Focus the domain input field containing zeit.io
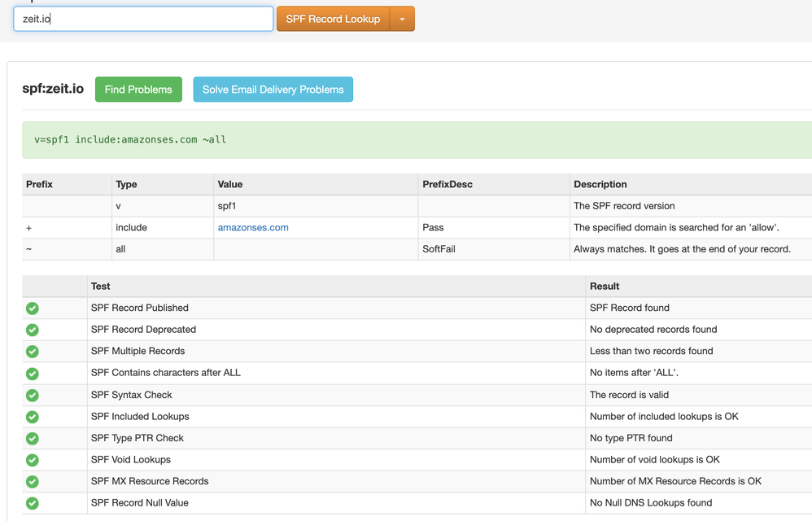Viewport: 812px width, 521px height. pos(143,20)
